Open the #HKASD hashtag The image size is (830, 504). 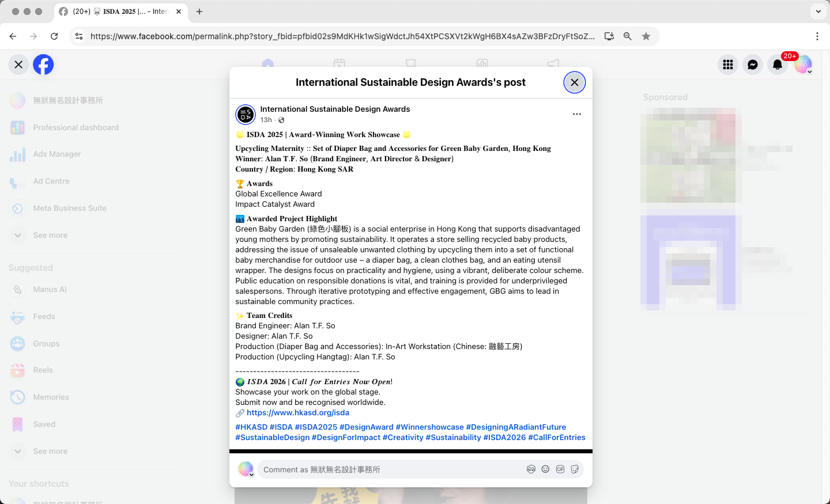coord(251,427)
